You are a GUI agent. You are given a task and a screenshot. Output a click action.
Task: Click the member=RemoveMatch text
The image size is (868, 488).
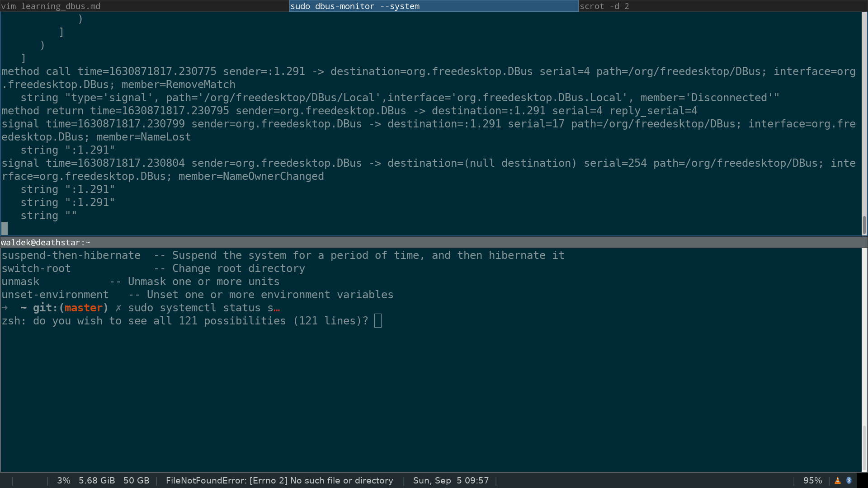click(179, 84)
